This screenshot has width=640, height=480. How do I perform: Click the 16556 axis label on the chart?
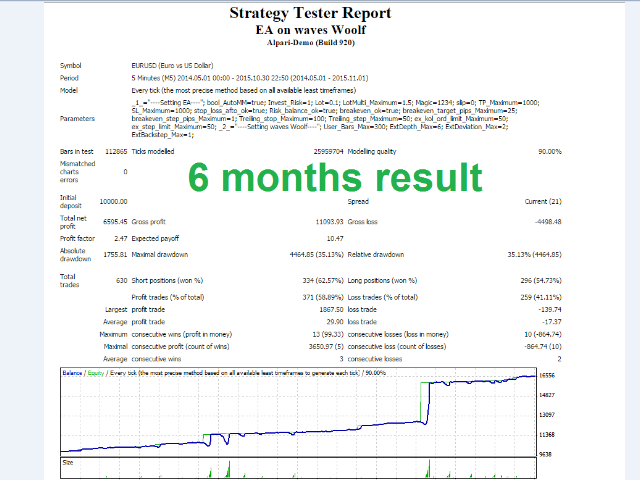tap(547, 376)
